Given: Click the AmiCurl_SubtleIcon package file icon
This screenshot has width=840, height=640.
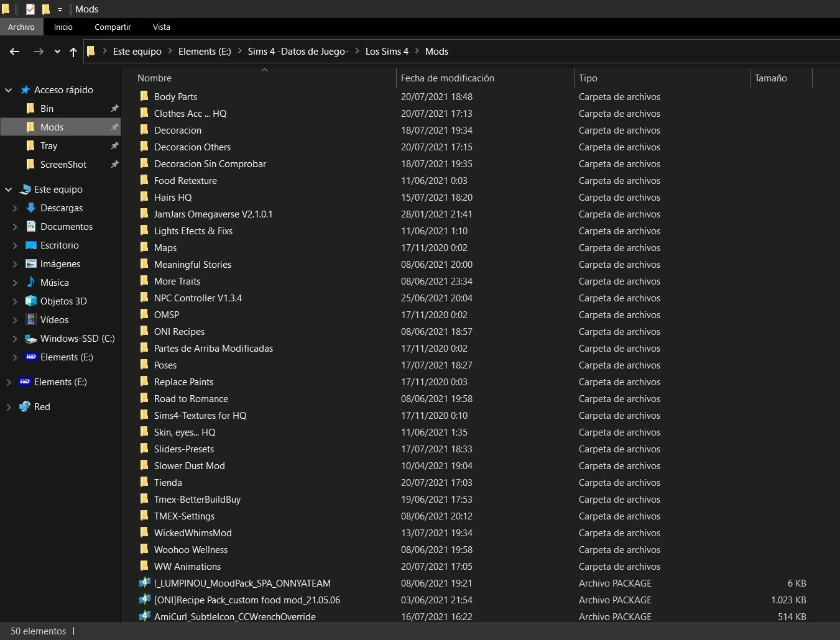Looking at the screenshot, I should pos(144,616).
